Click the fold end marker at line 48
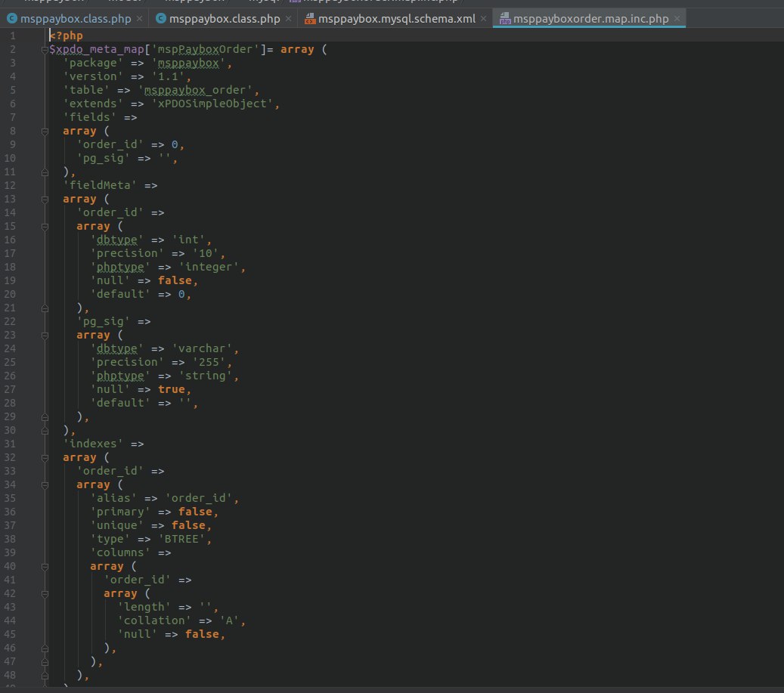The image size is (784, 693). (45, 676)
